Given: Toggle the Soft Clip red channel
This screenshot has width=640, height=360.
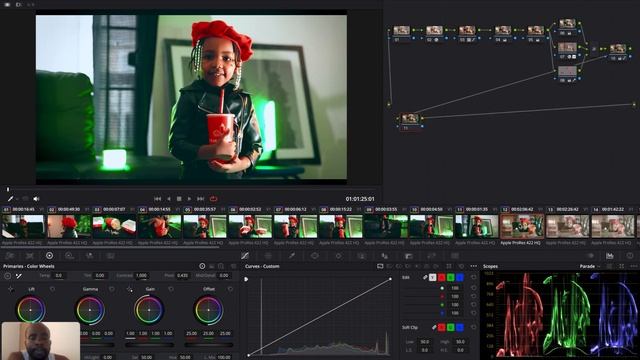Looking at the screenshot, I should 442,327.
